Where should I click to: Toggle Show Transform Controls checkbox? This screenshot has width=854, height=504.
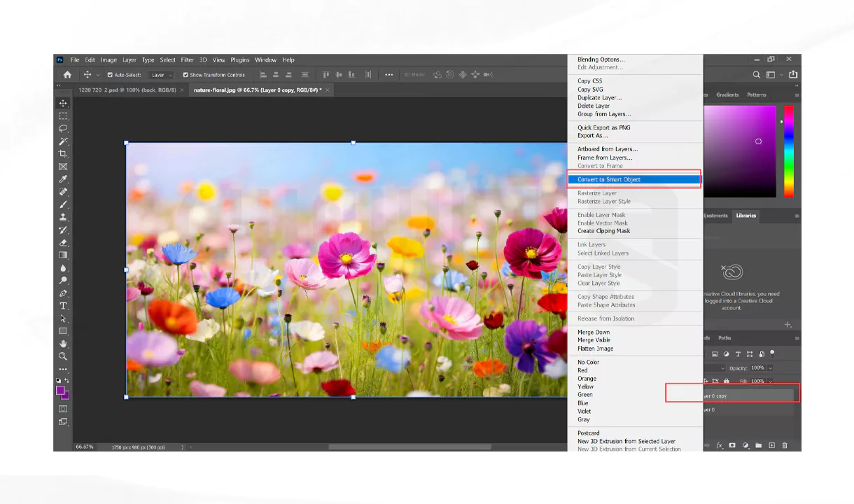[x=185, y=75]
